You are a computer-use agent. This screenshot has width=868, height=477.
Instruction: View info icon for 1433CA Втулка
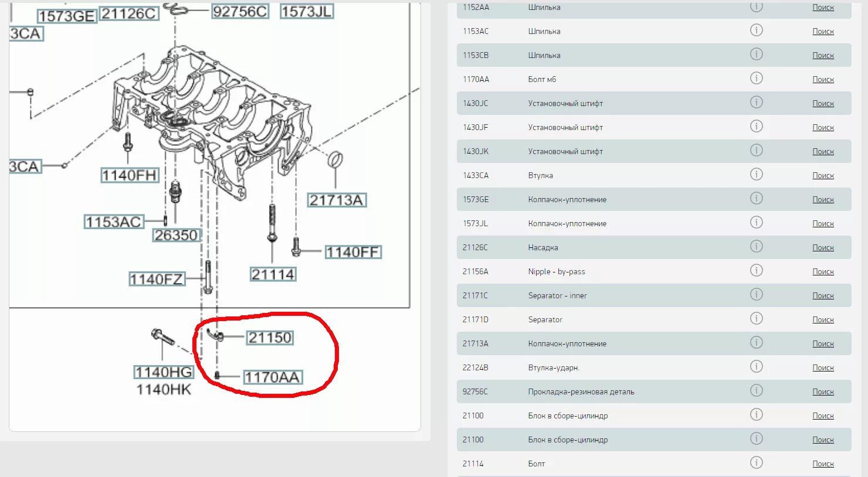pyautogui.click(x=757, y=174)
